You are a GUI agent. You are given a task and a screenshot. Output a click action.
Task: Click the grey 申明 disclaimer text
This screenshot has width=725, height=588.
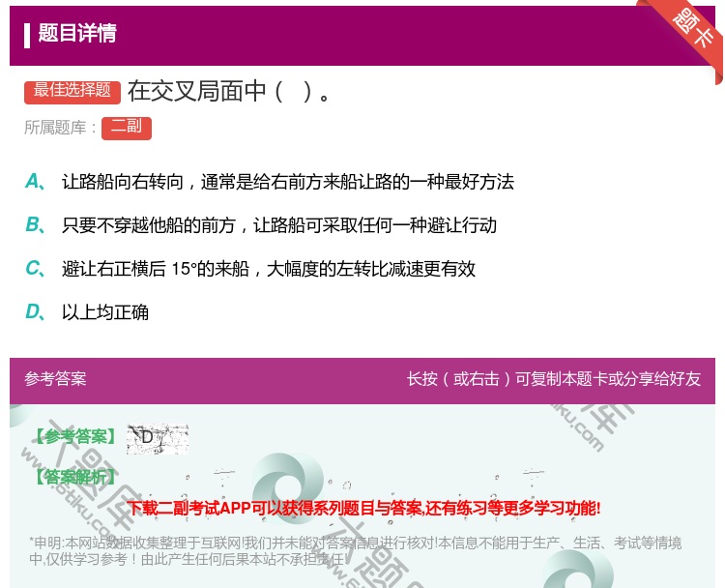pyautogui.click(x=355, y=551)
